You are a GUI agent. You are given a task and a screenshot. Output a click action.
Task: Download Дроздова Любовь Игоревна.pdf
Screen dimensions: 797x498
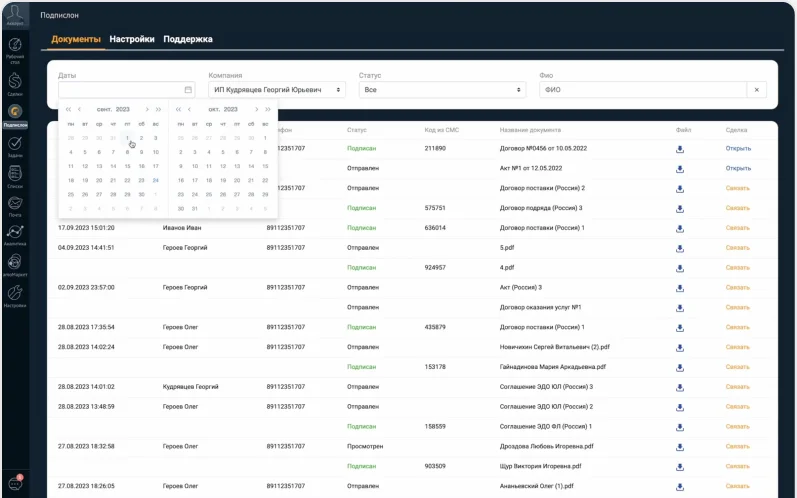point(680,447)
